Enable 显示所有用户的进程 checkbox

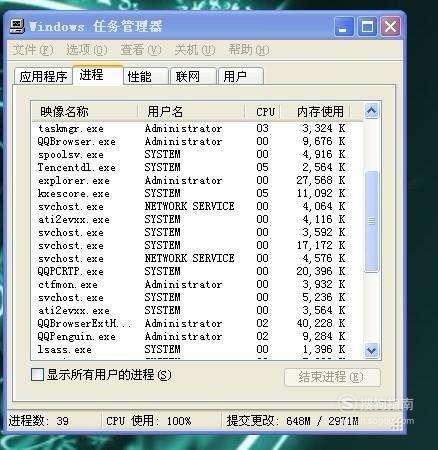coord(37,374)
